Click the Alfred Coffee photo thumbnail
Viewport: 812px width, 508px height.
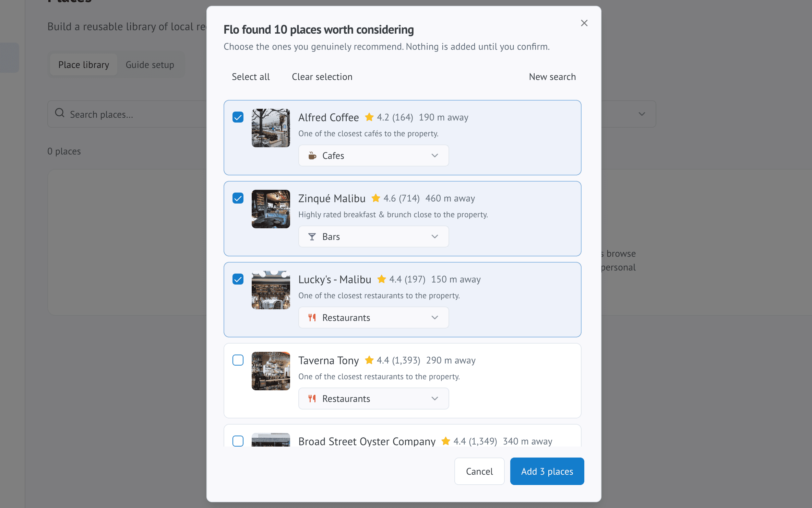click(x=271, y=128)
